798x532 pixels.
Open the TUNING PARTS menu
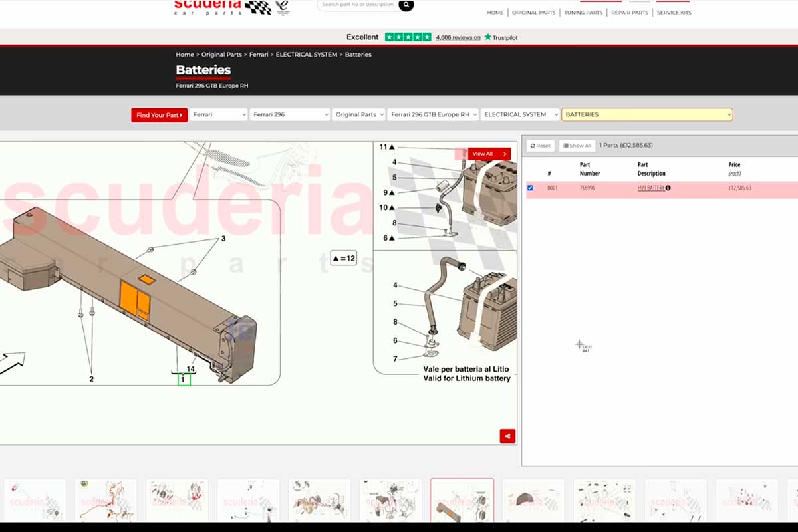coord(583,13)
